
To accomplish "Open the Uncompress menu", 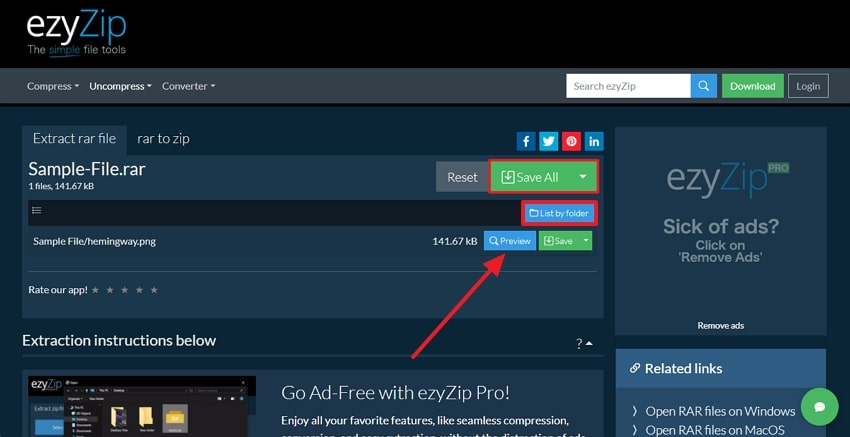I will click(x=120, y=86).
